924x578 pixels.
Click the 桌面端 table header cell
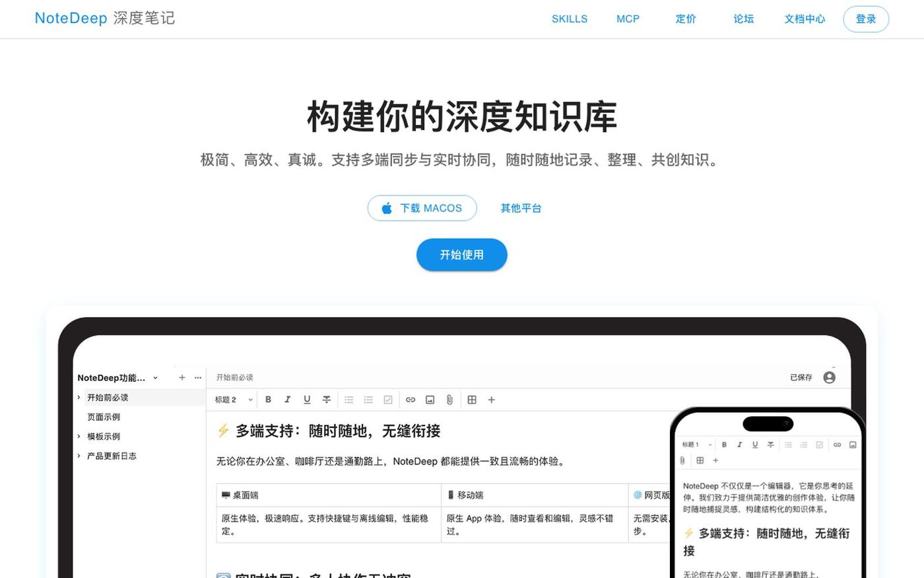[329, 495]
